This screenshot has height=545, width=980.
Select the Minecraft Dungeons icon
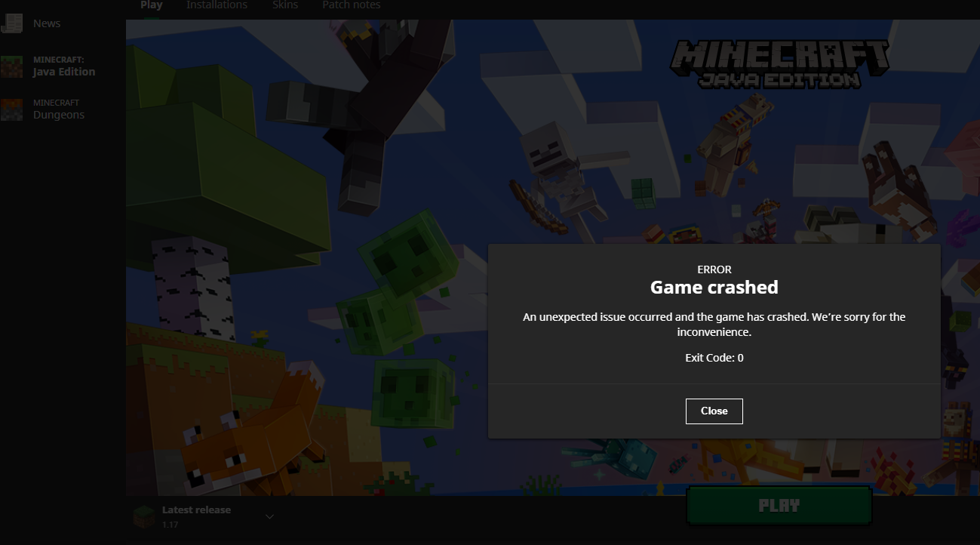point(12,109)
